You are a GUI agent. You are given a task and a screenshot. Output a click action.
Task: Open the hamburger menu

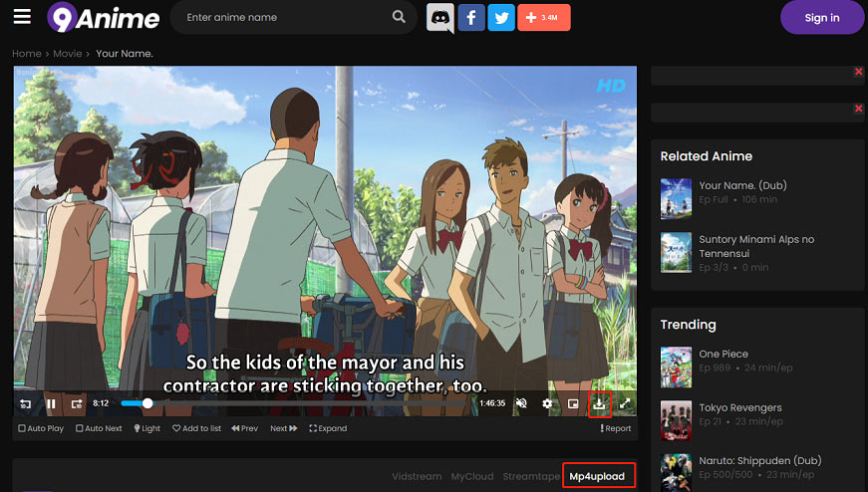[22, 17]
